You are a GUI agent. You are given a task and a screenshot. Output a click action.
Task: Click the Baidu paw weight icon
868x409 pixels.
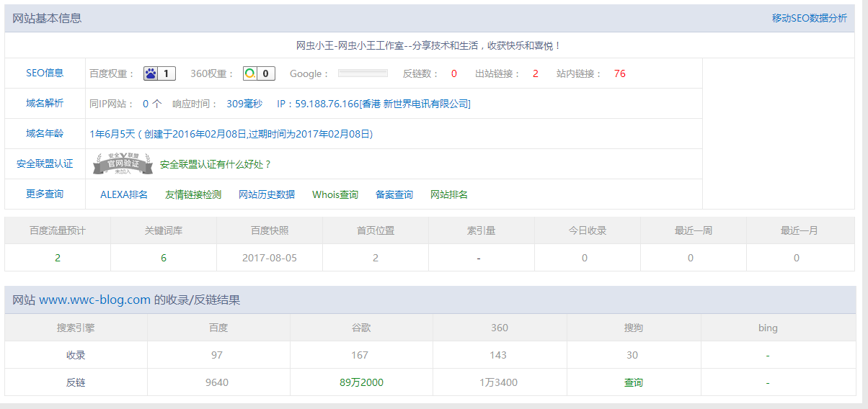[x=151, y=73]
